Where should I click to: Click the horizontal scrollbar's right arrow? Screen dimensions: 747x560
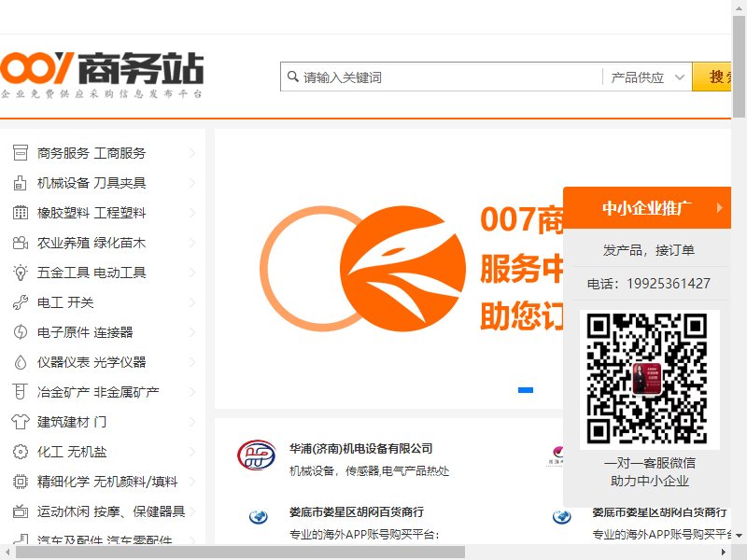coord(724,553)
